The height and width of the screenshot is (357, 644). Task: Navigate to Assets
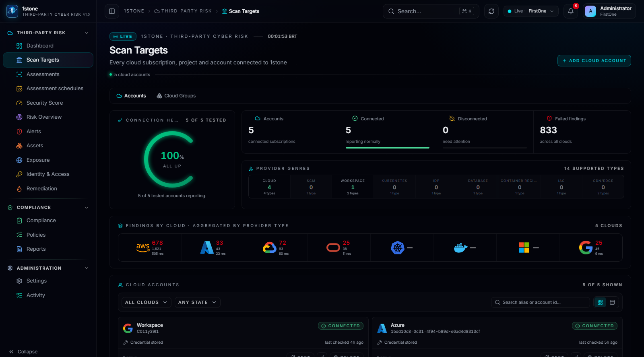48,146
